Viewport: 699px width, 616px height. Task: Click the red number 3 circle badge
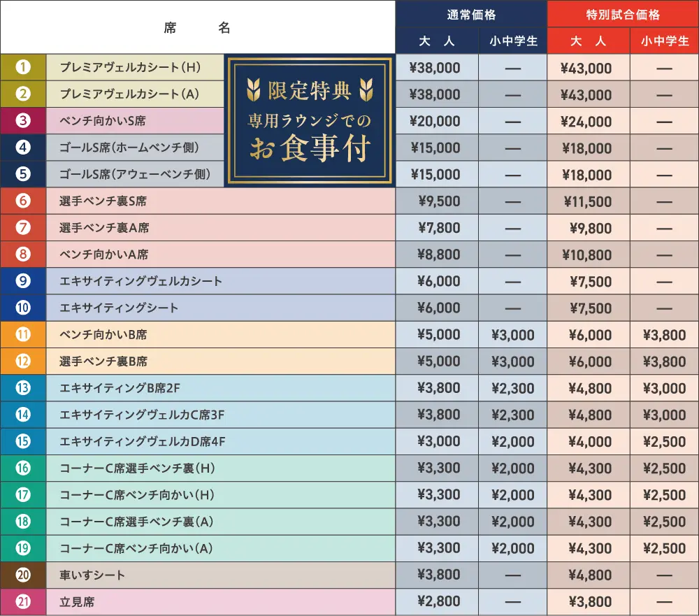pos(23,121)
